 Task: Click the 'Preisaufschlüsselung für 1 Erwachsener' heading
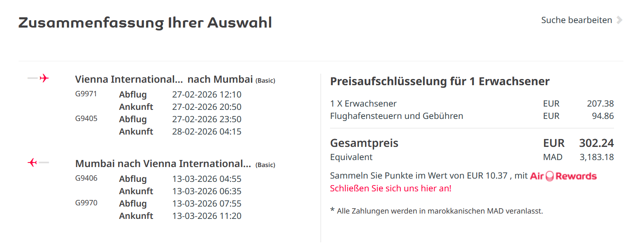439,81
